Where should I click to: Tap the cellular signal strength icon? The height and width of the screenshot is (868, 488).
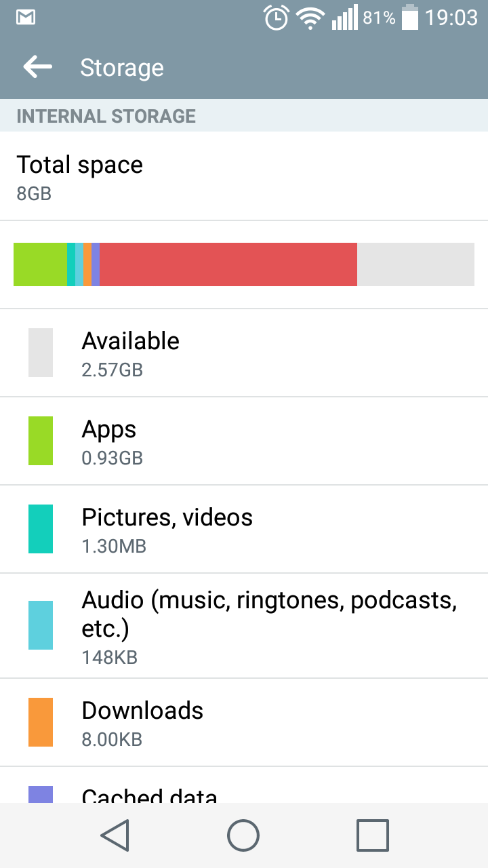pyautogui.click(x=344, y=18)
